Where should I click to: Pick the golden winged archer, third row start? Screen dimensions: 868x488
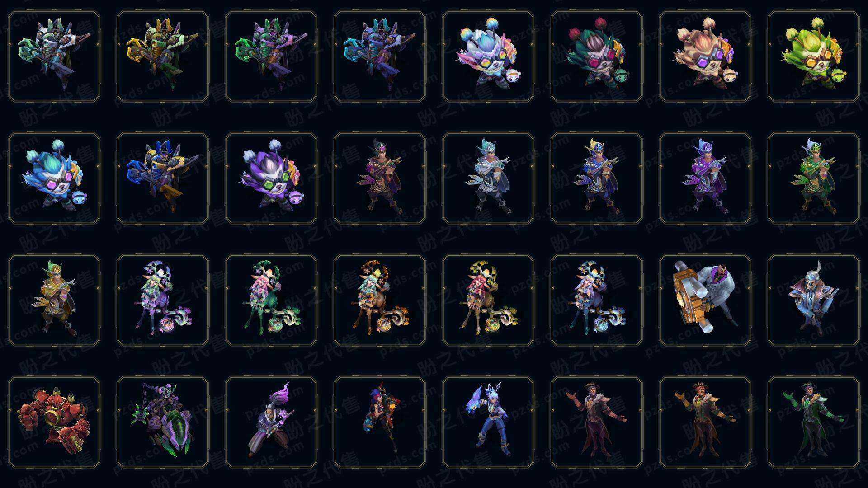[54, 300]
